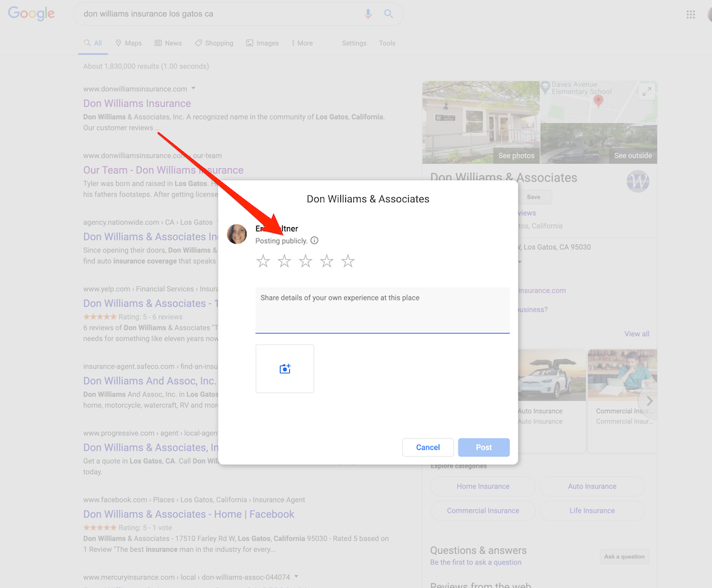Click the Google search input box
712x588 pixels.
[x=220, y=14]
